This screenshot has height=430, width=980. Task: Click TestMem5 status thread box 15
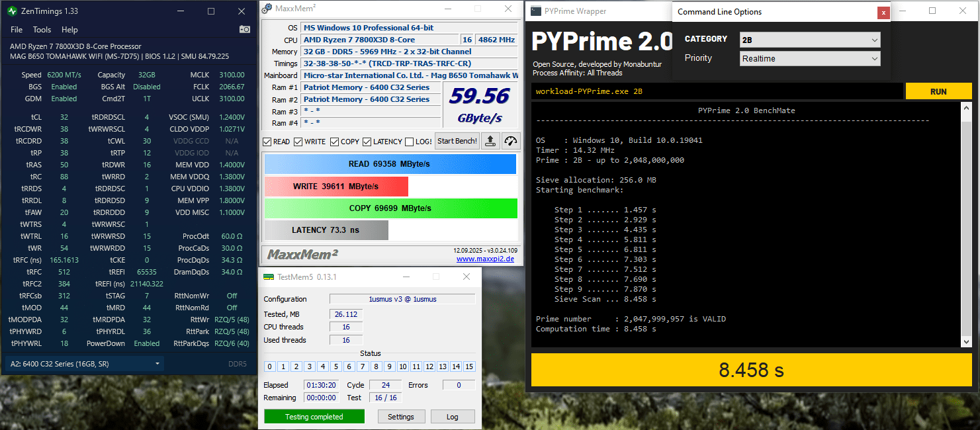tap(469, 366)
